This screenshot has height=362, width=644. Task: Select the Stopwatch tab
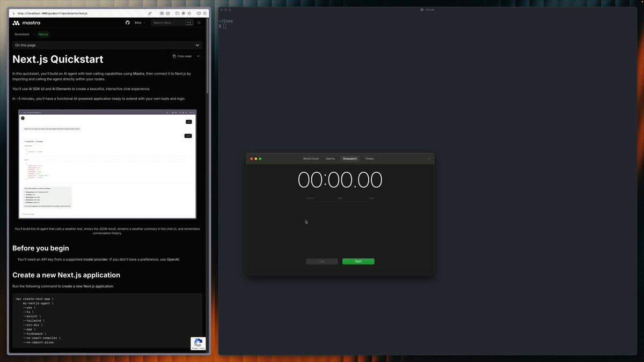[350, 159]
